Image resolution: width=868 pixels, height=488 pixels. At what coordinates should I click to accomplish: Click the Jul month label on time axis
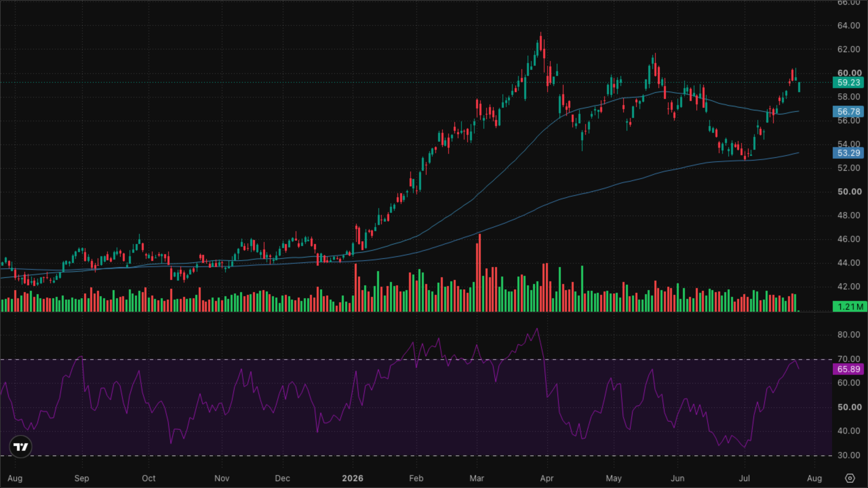coord(744,478)
